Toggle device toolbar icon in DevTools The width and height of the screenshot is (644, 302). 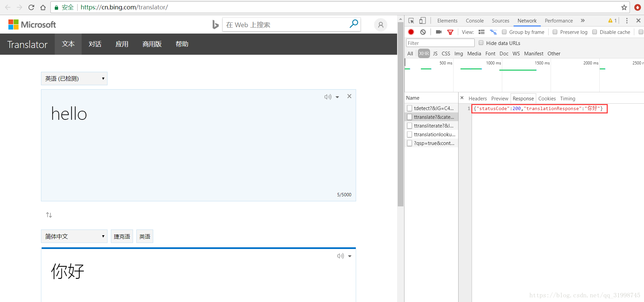click(423, 21)
